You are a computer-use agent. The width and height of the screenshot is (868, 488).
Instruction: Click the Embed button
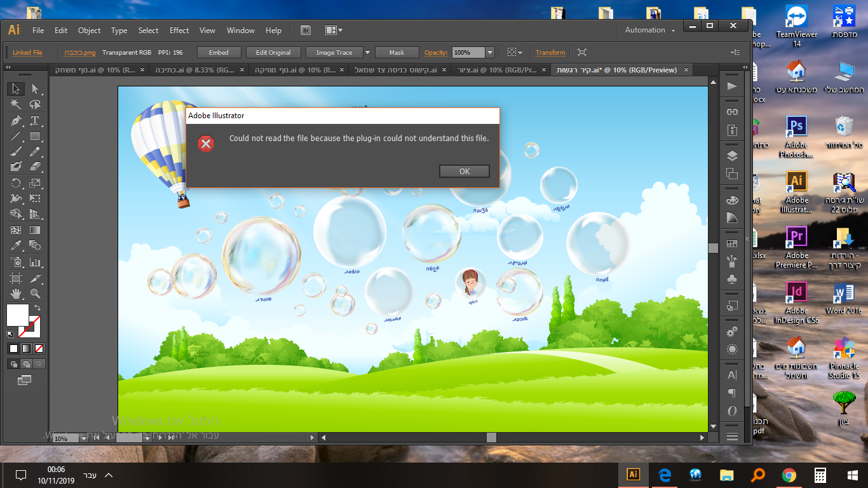219,53
